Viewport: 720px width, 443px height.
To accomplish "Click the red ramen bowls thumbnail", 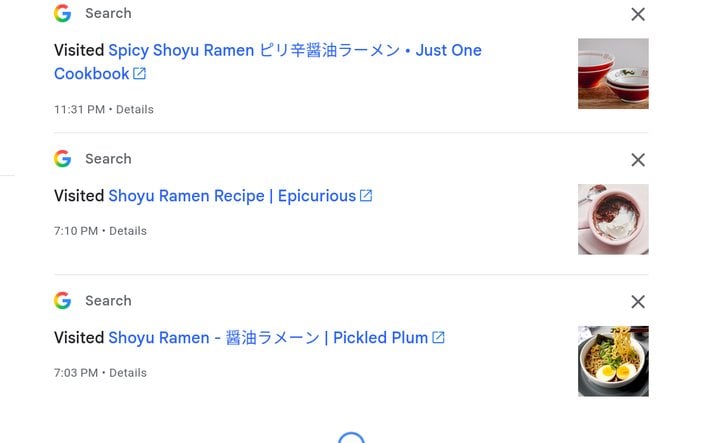I will tap(613, 74).
